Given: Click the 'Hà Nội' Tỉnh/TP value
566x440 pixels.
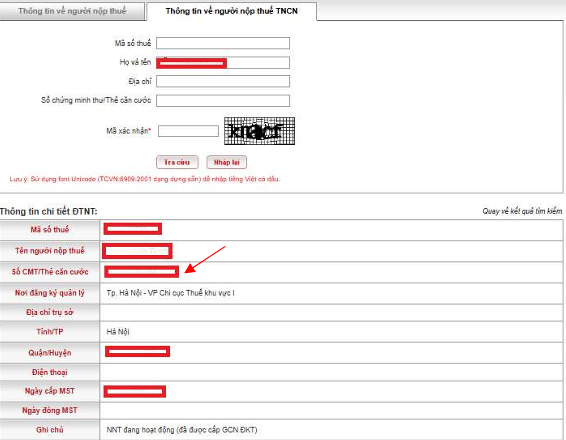Looking at the screenshot, I should [118, 332].
